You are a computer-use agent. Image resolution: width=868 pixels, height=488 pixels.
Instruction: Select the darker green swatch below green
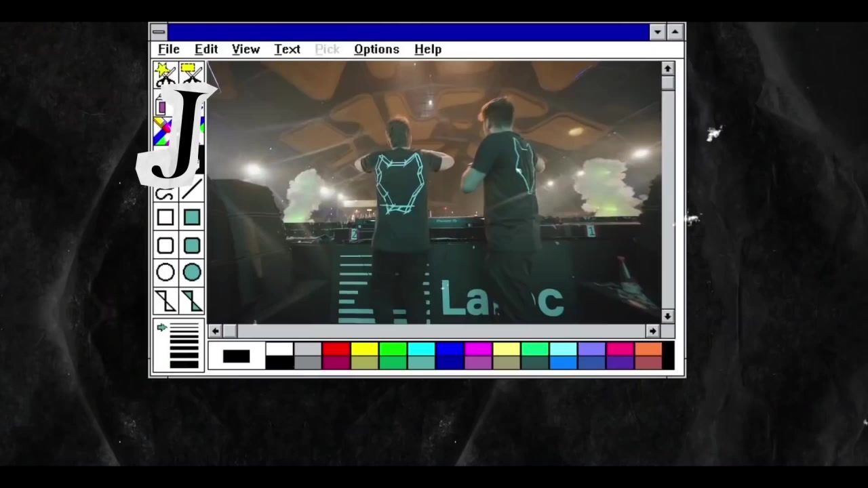pos(393,363)
